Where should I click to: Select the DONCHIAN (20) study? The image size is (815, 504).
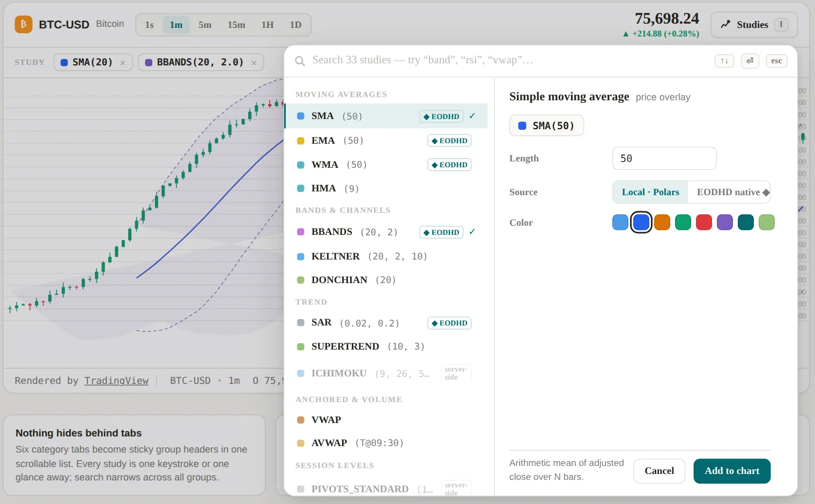[x=386, y=280]
